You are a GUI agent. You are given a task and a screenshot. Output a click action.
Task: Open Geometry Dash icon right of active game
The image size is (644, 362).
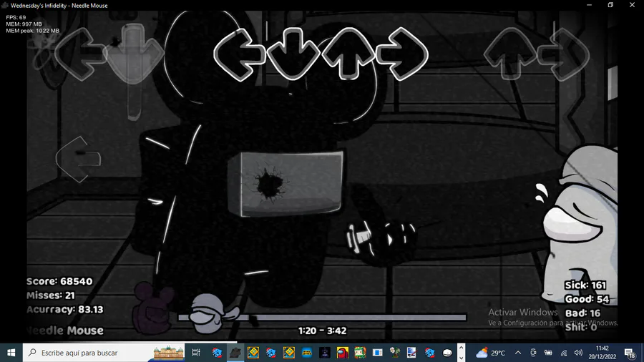253,353
